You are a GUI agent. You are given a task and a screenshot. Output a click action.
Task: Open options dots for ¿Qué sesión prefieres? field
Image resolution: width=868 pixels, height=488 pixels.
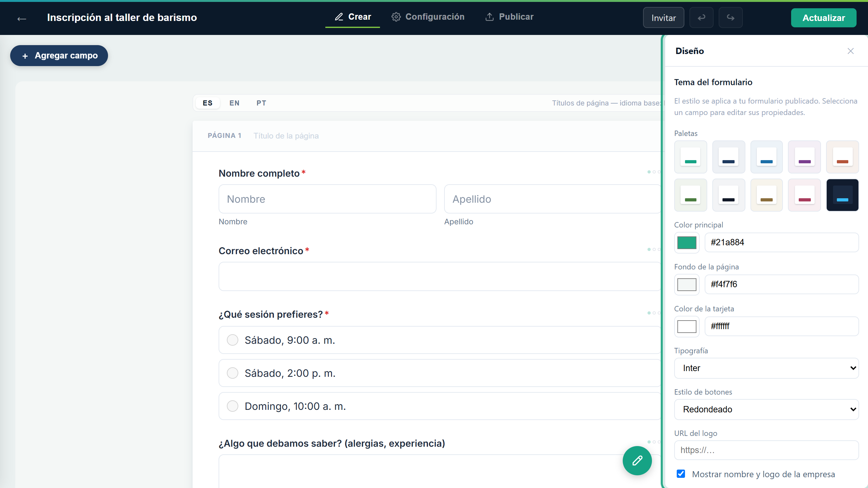tap(654, 313)
